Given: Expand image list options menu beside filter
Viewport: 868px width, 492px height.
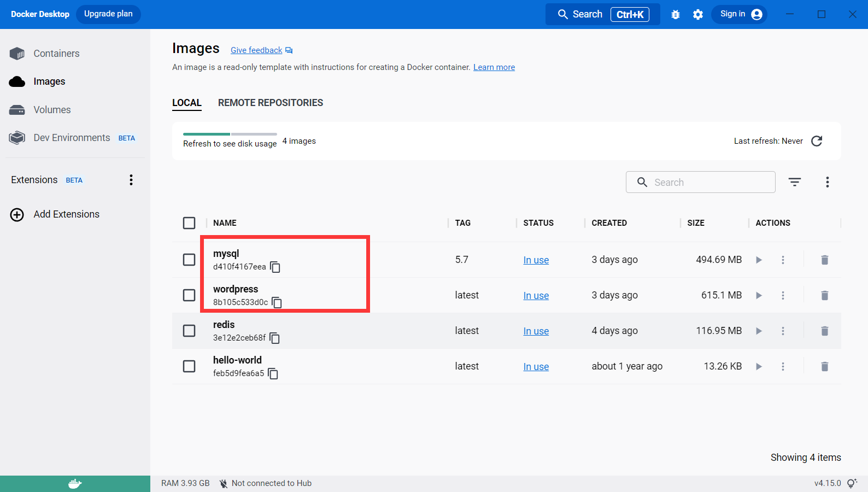Looking at the screenshot, I should [x=827, y=182].
